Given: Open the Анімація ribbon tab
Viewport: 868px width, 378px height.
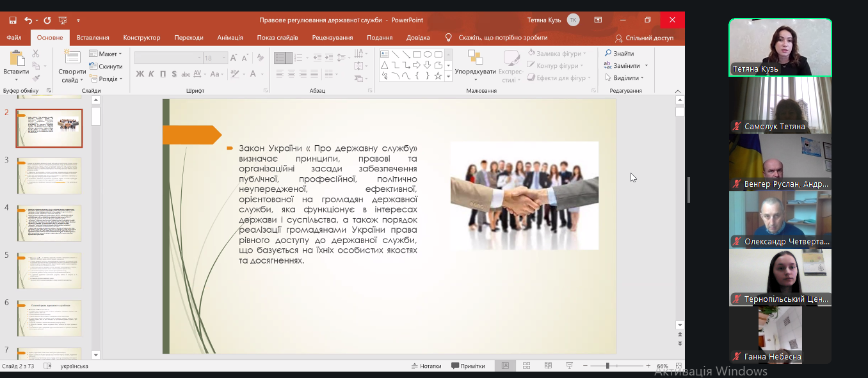Looking at the screenshot, I should tap(230, 38).
